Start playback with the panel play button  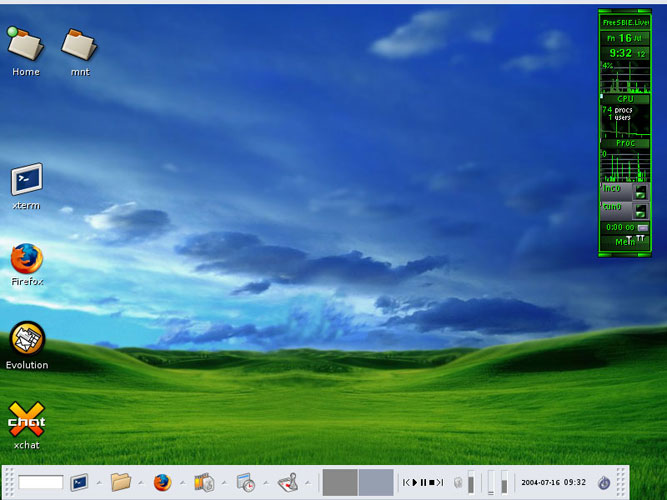[x=415, y=482]
